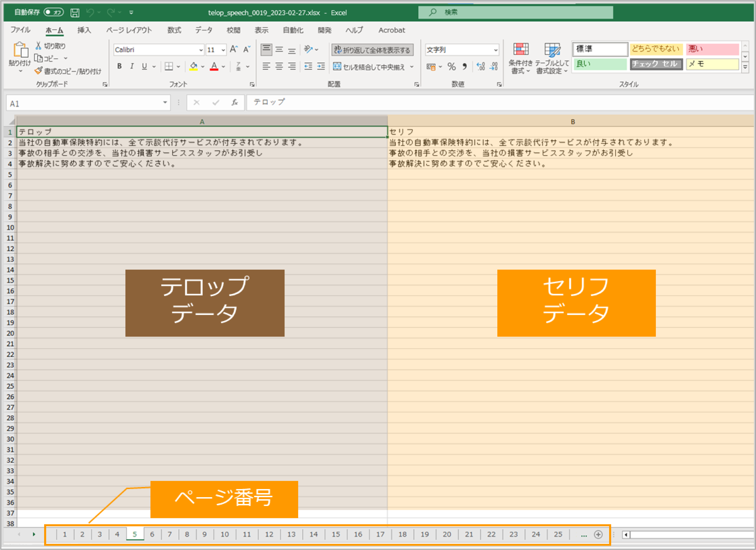Screen dimensions: 756x550
Task: Open the ファイル menu tab
Action: point(20,30)
